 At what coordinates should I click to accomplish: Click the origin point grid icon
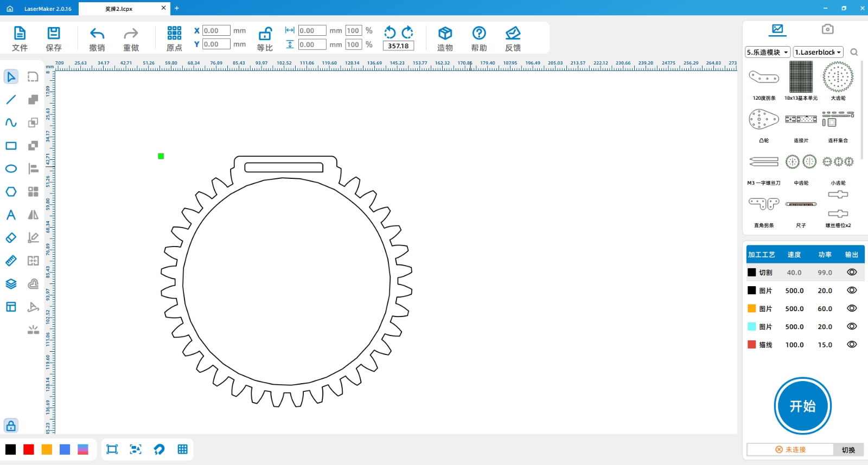point(174,33)
